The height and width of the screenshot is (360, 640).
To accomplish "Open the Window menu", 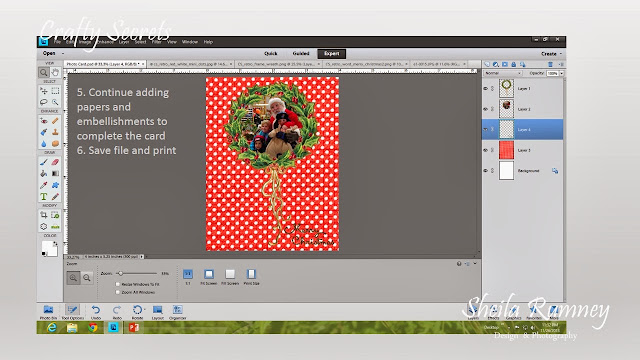I will [190, 42].
